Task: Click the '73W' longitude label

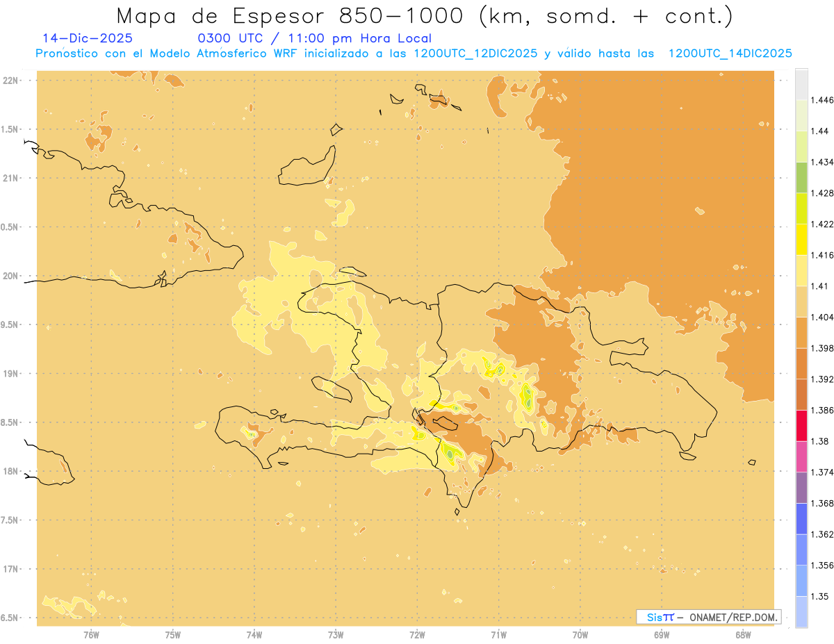Action: click(336, 634)
